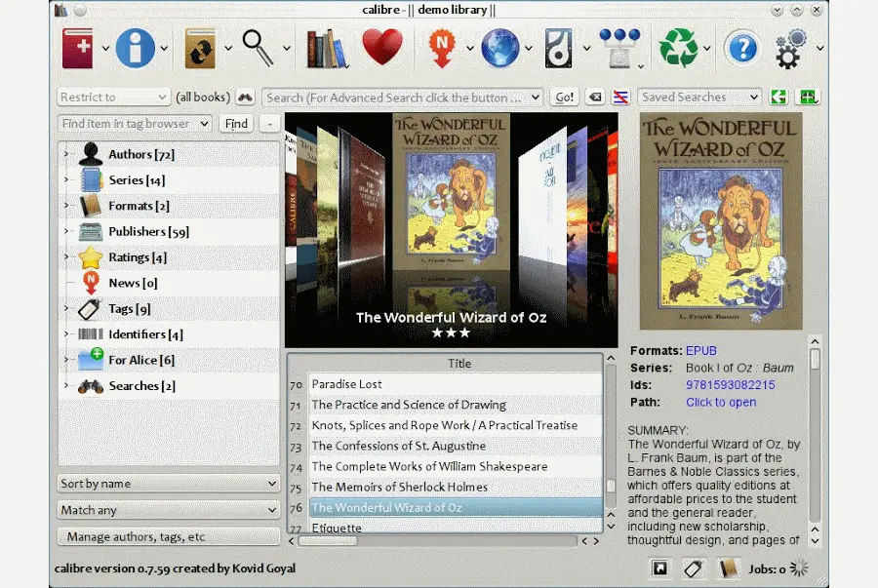This screenshot has width=878, height=588.
Task: Open the Remove books dropdown arrow
Action: click(706, 49)
